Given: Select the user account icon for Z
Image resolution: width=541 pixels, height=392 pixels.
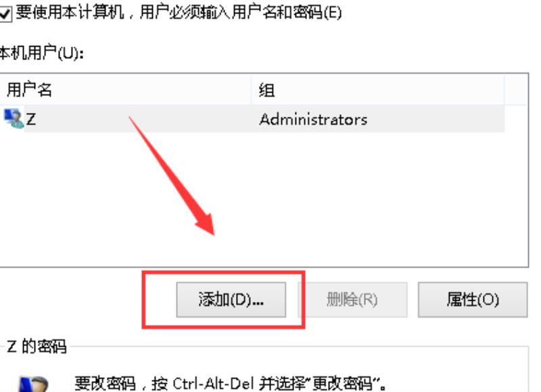Looking at the screenshot, I should tap(14, 118).
